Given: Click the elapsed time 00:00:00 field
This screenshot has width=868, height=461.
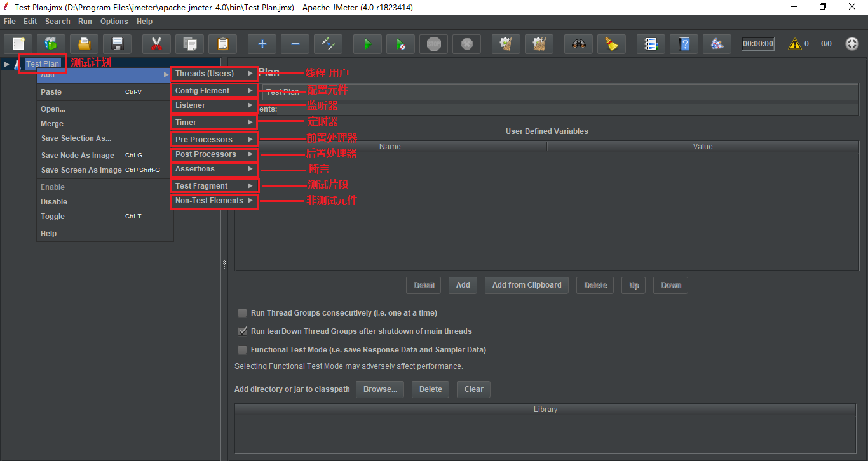Looking at the screenshot, I should coord(758,44).
